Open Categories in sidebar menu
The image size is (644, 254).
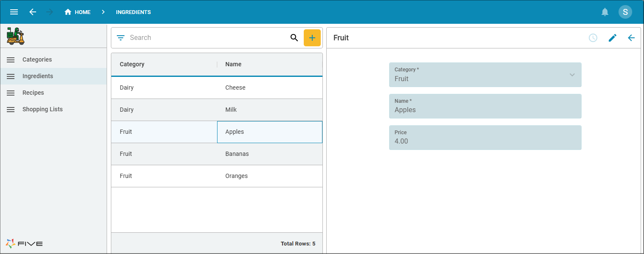pos(37,59)
